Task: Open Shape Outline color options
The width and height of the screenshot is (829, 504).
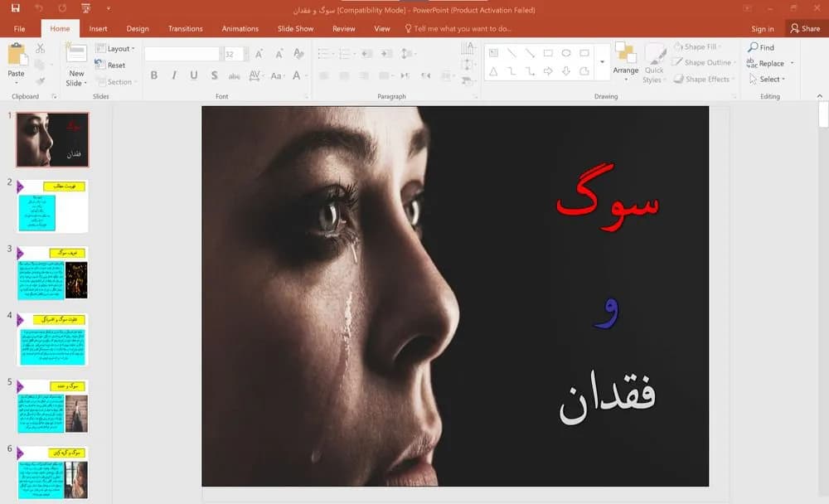Action: (x=705, y=62)
